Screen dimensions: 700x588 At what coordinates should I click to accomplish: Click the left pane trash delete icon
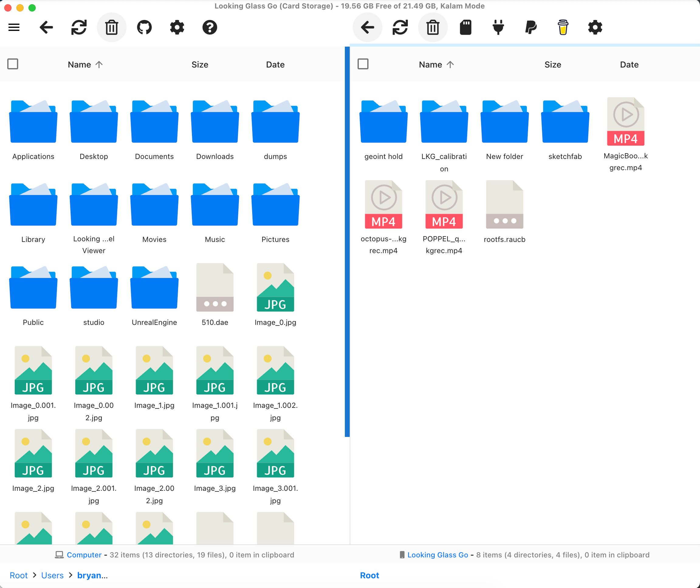pos(112,27)
